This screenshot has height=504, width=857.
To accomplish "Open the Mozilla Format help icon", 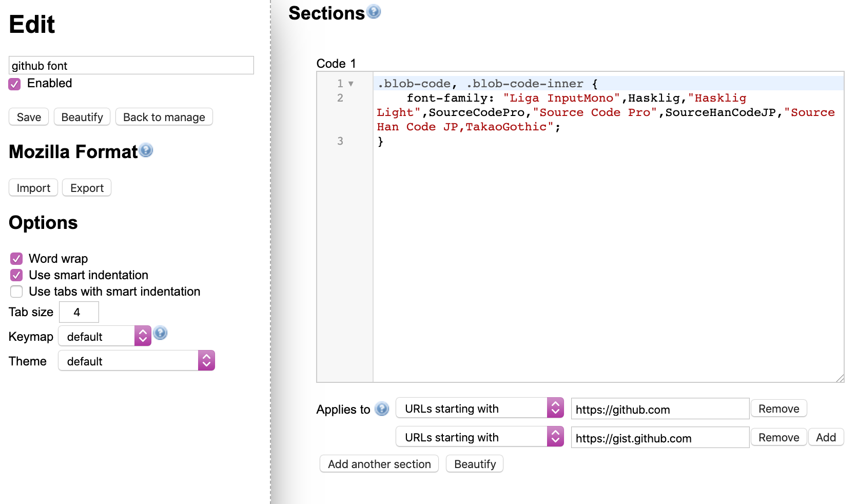I will pyautogui.click(x=146, y=150).
